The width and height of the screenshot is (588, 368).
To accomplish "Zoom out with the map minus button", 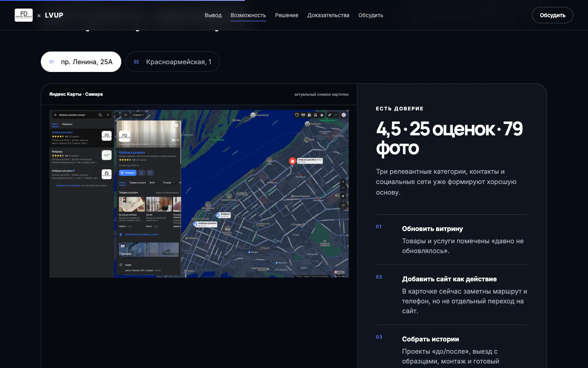I will click(343, 188).
